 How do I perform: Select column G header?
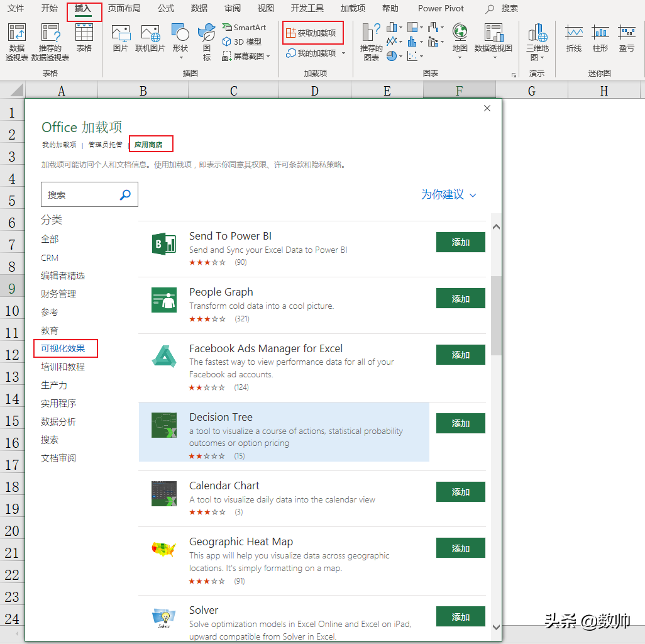click(x=531, y=91)
